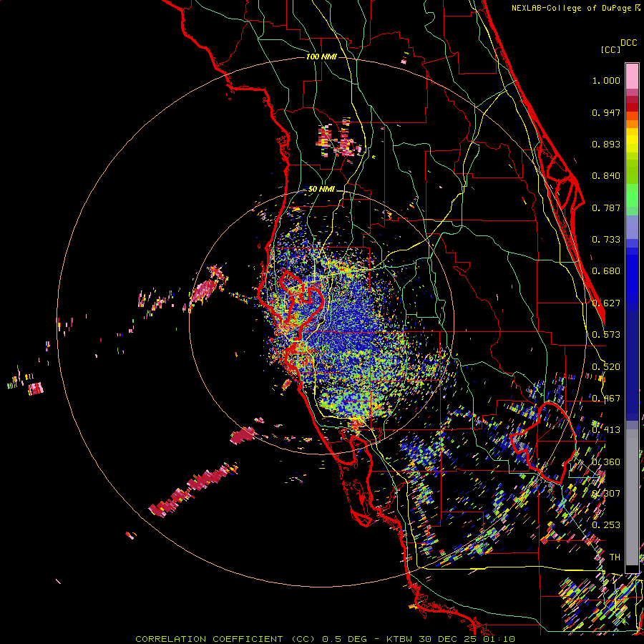Viewport: 644px width, 644px height.
Task: Click the "0.5 DEG" elevation angle text
Action: [x=344, y=639]
